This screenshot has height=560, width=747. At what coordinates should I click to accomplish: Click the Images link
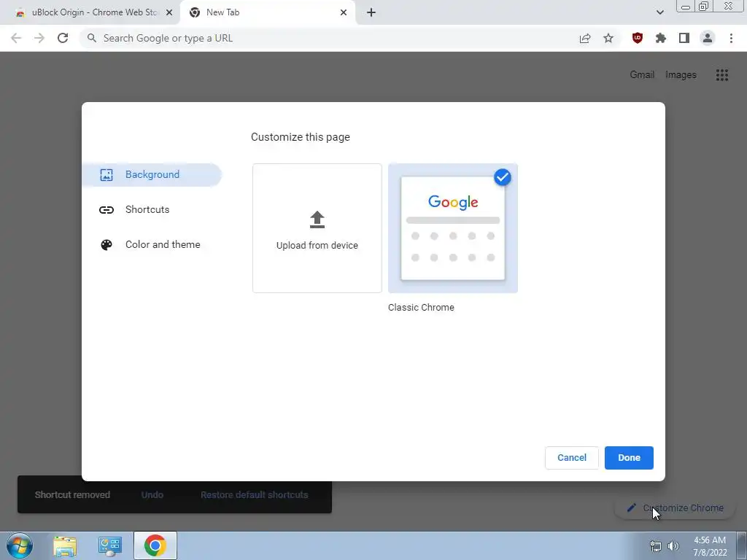pos(681,75)
